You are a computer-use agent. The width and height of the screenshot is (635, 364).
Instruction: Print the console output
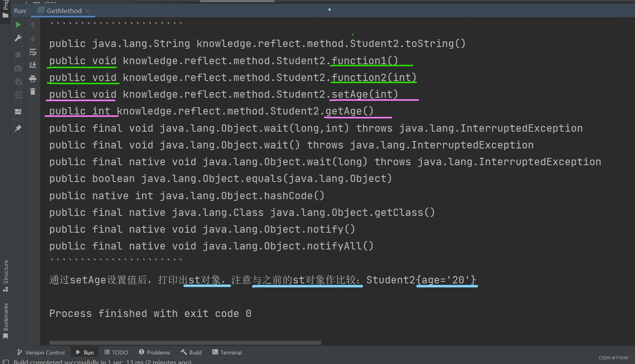(33, 79)
